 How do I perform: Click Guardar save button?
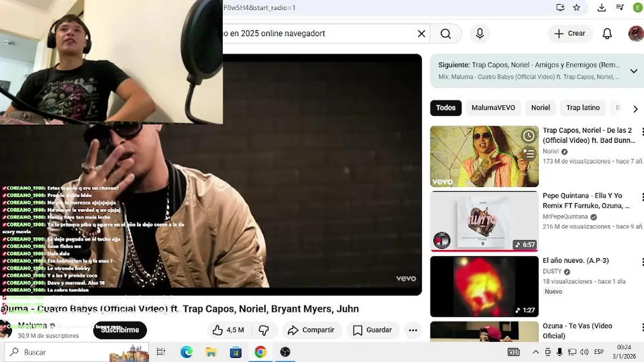(x=372, y=330)
